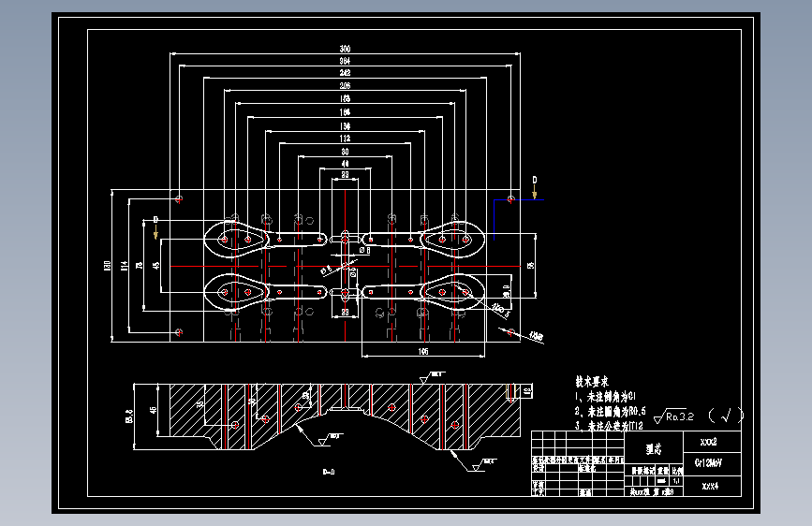Click the 130 vertical height dimension
Viewport: 812px width, 526px height.
[x=107, y=266]
